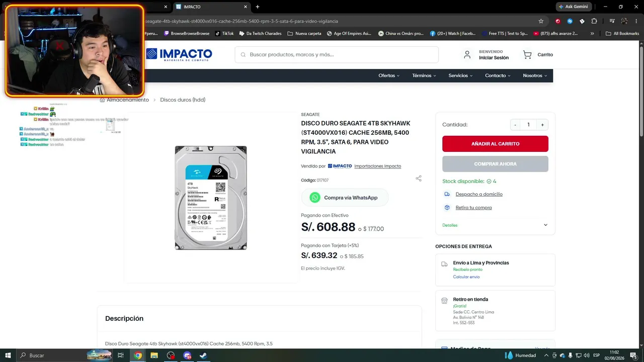
Task: Expand the Contacto menu
Action: pyautogui.click(x=498, y=75)
